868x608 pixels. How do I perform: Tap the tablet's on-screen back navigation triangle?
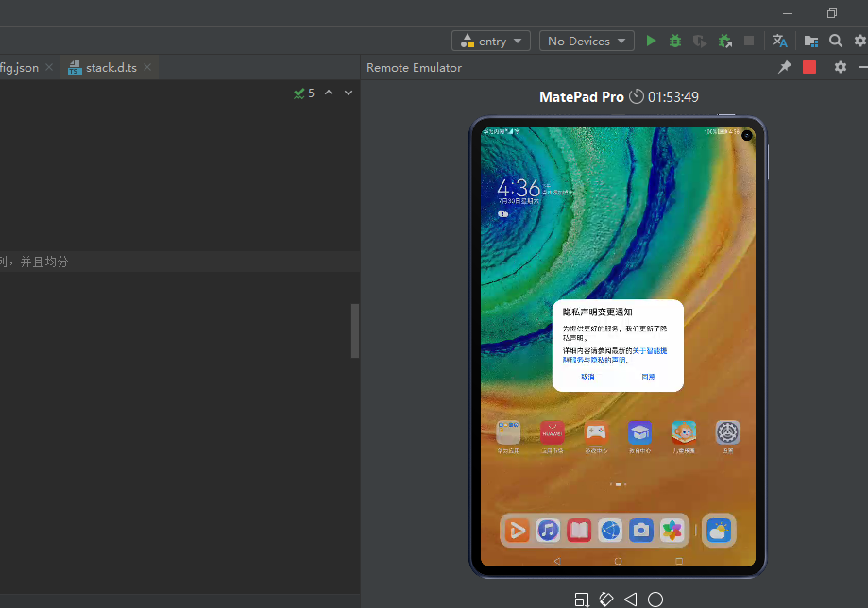557,561
